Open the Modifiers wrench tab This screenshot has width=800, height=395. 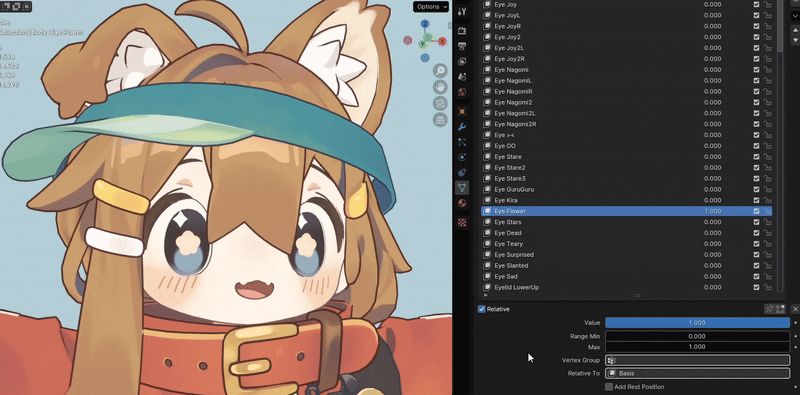462,127
